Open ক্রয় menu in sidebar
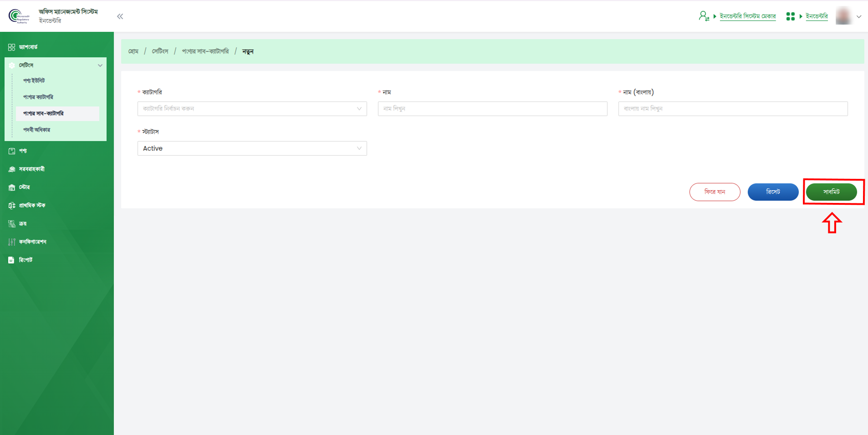Screen dimensions: 868x435 click(23, 224)
